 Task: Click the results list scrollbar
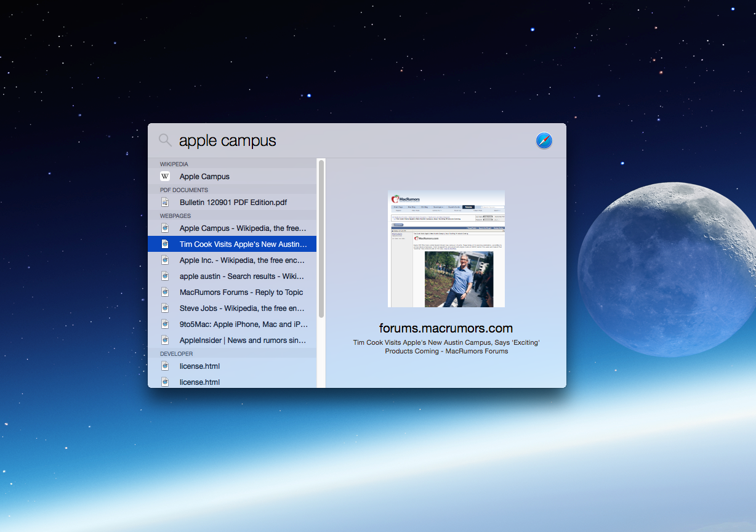click(321, 239)
